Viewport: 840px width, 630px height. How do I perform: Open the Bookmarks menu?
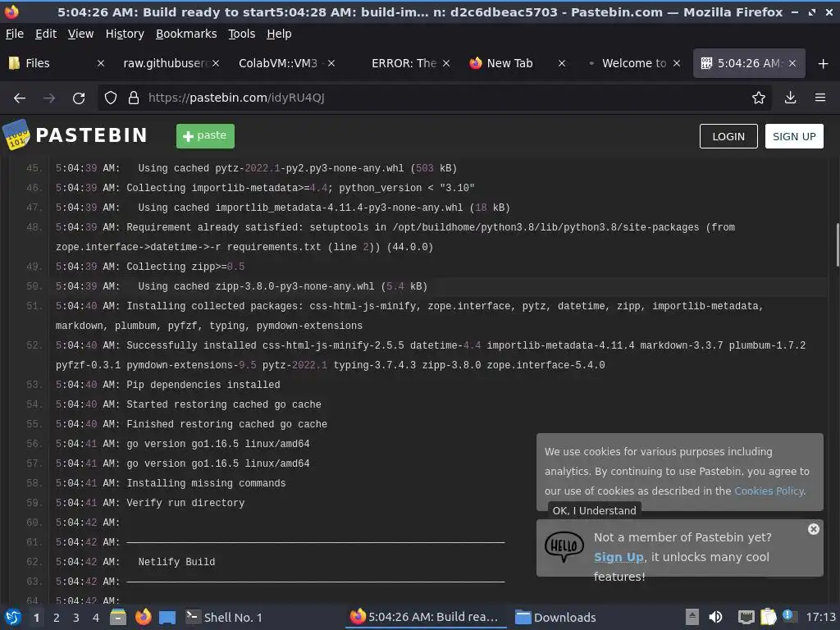pos(186,34)
